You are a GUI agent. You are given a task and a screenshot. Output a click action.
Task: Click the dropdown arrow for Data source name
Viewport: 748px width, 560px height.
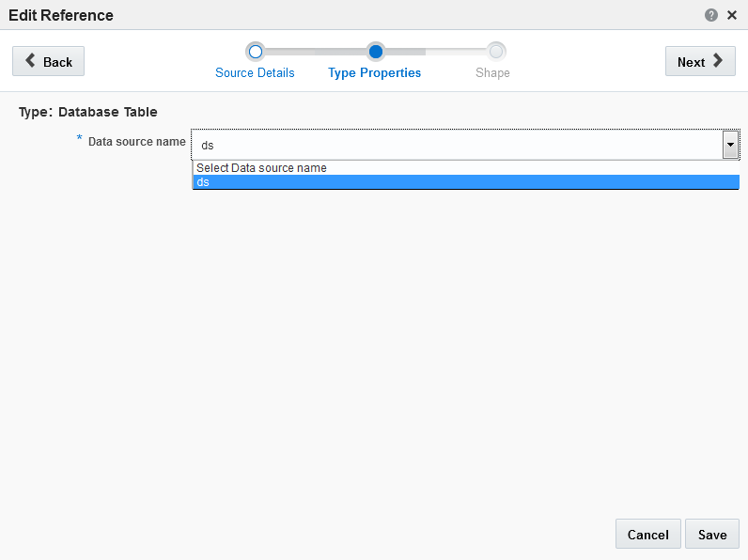tap(730, 145)
